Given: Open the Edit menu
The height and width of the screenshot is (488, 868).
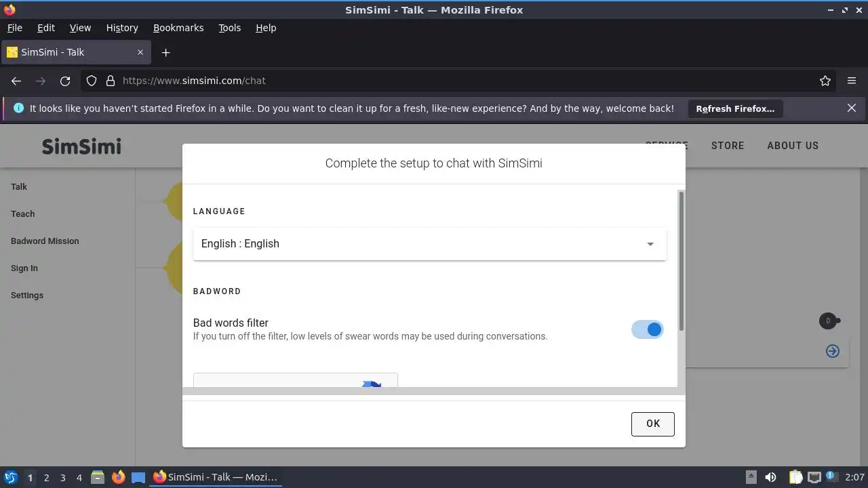Looking at the screenshot, I should 46,28.
